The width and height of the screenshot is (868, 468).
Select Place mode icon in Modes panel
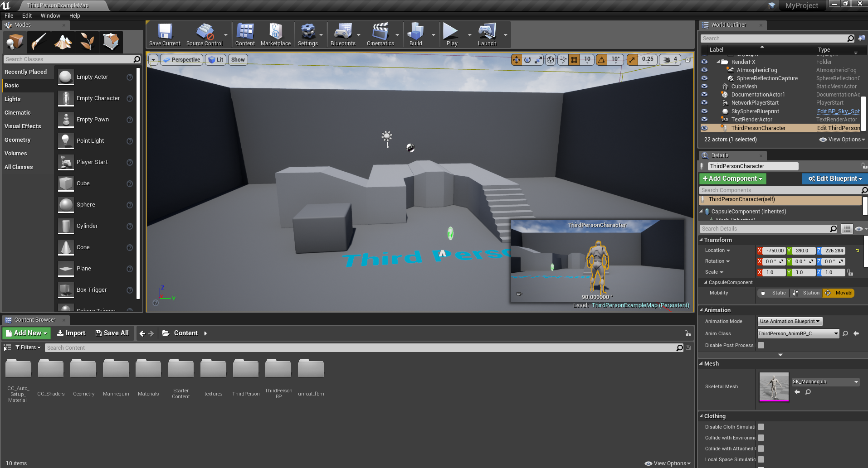click(15, 42)
